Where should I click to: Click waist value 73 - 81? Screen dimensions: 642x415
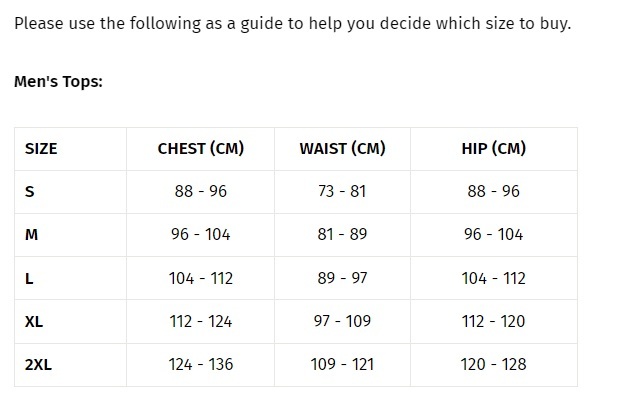pyautogui.click(x=342, y=192)
